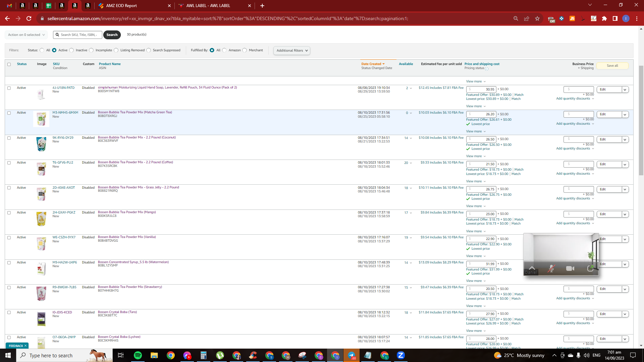This screenshot has width=644, height=362.
Task: Open the 'Action on 0 selected' dropdown
Action: 26,35
